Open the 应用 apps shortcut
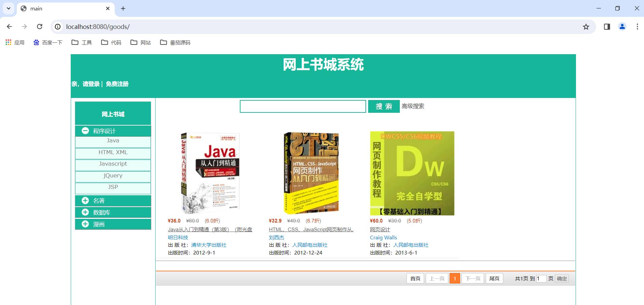Viewport: 644px width, 305px height. (15, 42)
